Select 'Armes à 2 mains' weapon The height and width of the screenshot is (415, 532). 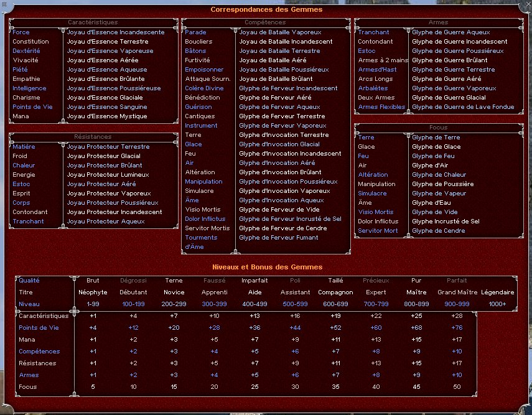point(383,60)
